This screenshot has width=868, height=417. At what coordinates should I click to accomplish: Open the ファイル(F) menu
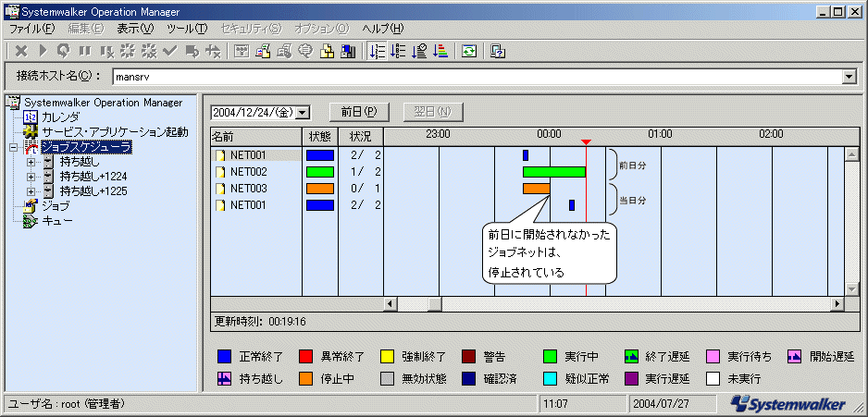tap(32, 29)
